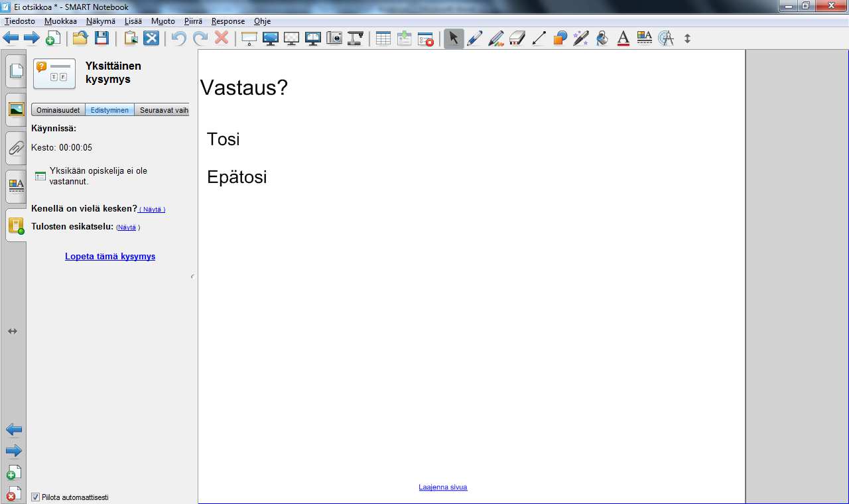Image resolution: width=849 pixels, height=504 pixels.
Task: Open the Properties side tab
Action: (16, 186)
